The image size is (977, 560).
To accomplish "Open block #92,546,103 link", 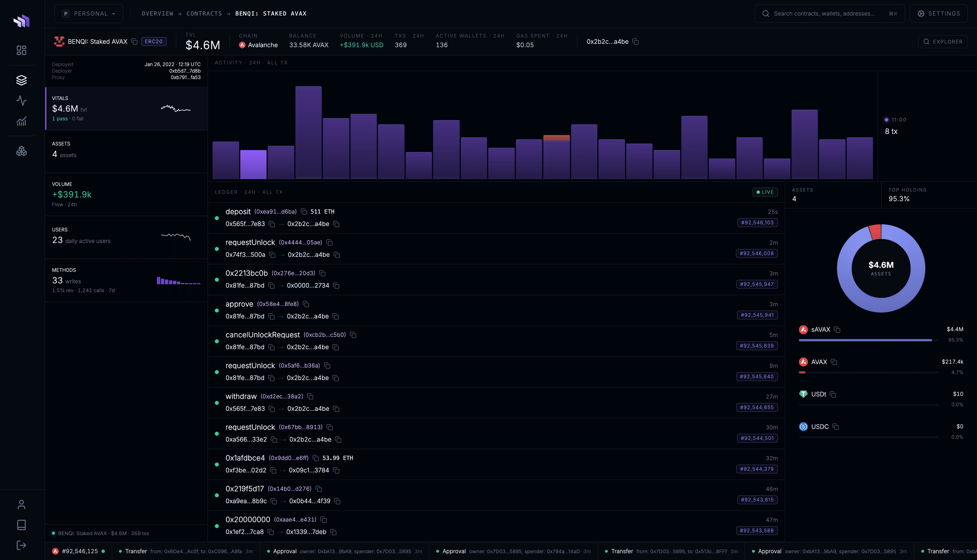I will tap(757, 223).
